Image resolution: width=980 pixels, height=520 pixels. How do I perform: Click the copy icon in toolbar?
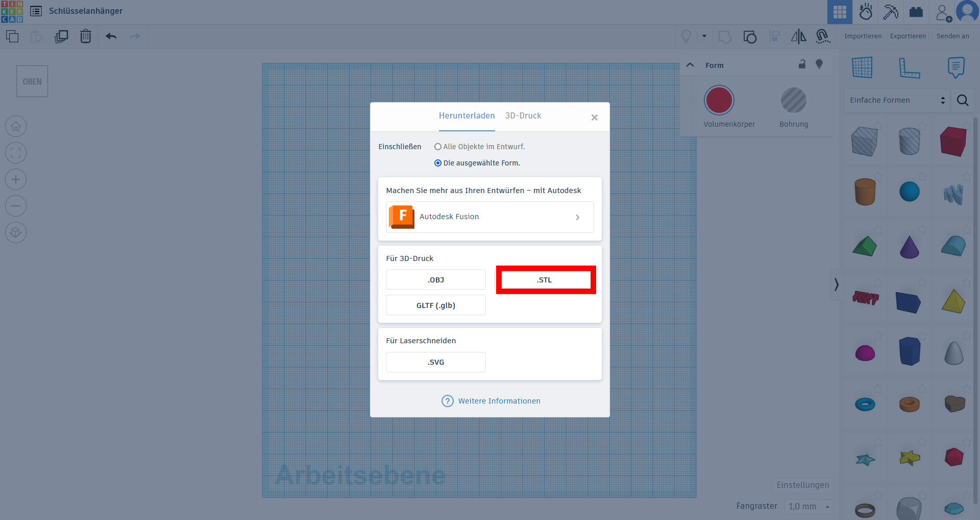[12, 36]
